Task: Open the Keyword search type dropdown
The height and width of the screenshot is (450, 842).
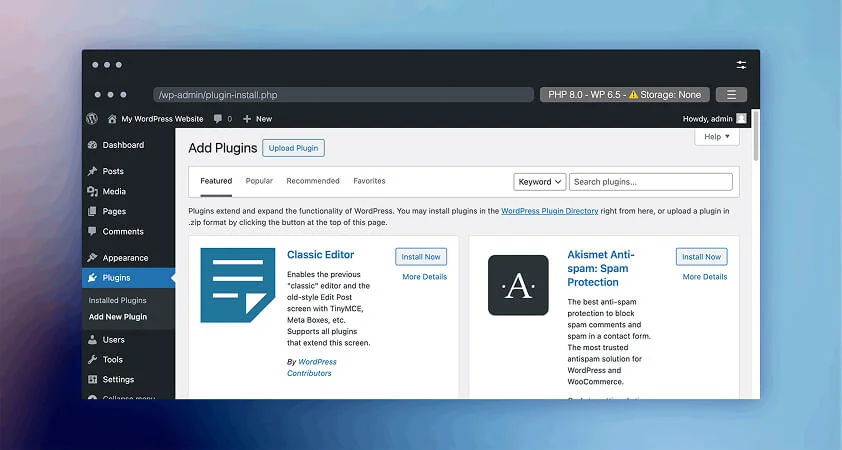Action: (540, 182)
